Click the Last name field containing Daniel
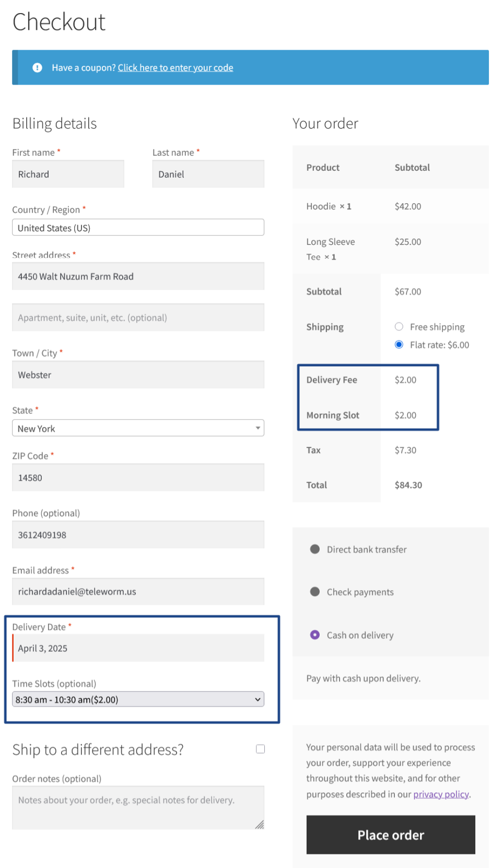503x868 pixels. (208, 174)
